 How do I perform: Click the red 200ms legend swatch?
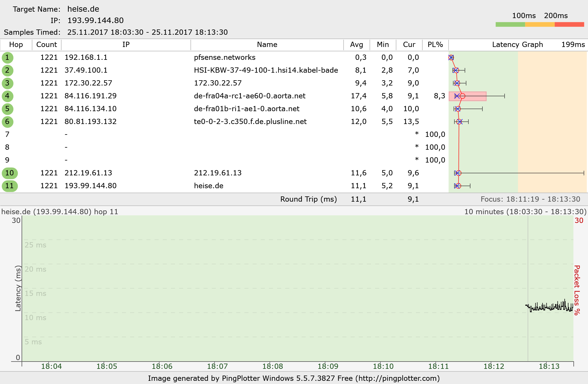click(569, 25)
